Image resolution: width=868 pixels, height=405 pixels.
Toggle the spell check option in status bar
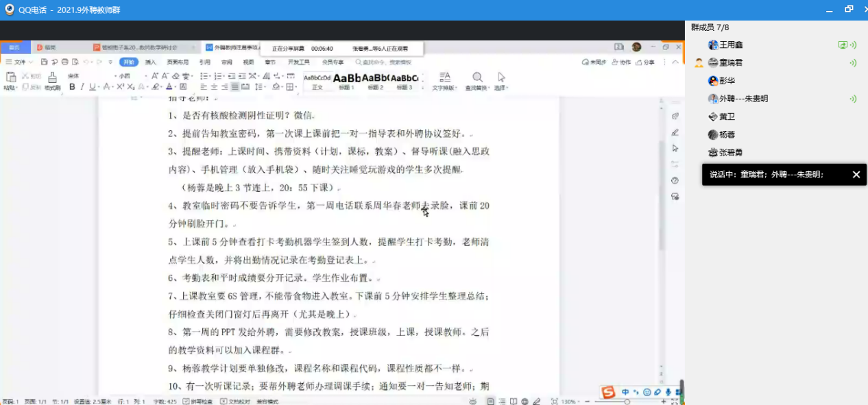(197, 401)
